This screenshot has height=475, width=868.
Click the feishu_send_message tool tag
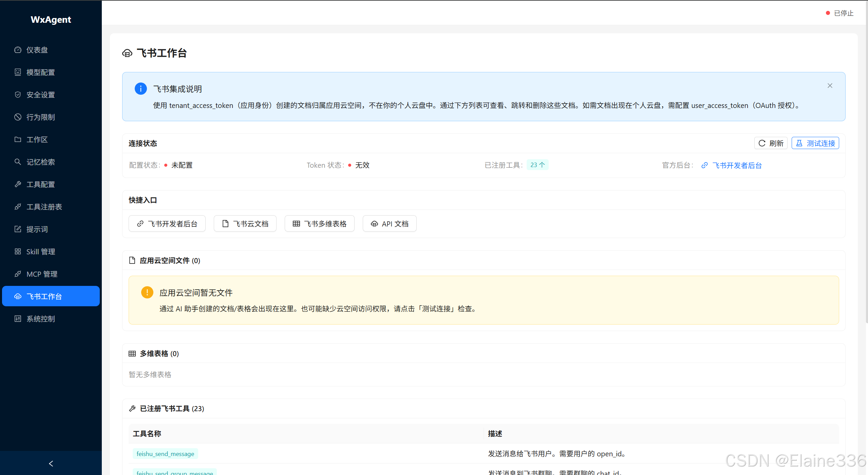pyautogui.click(x=165, y=454)
